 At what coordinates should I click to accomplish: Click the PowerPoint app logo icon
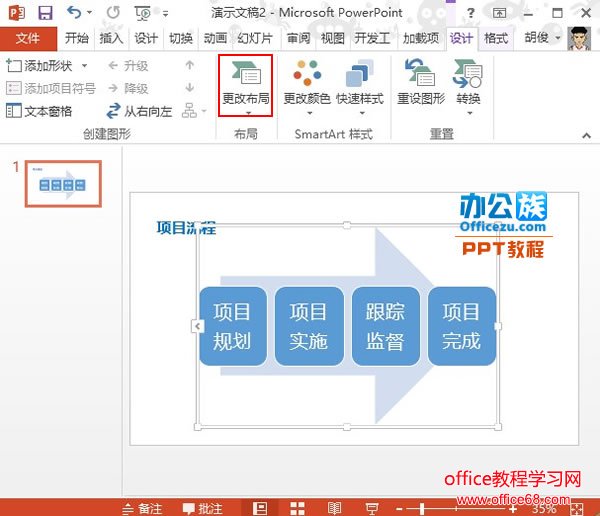click(16, 13)
